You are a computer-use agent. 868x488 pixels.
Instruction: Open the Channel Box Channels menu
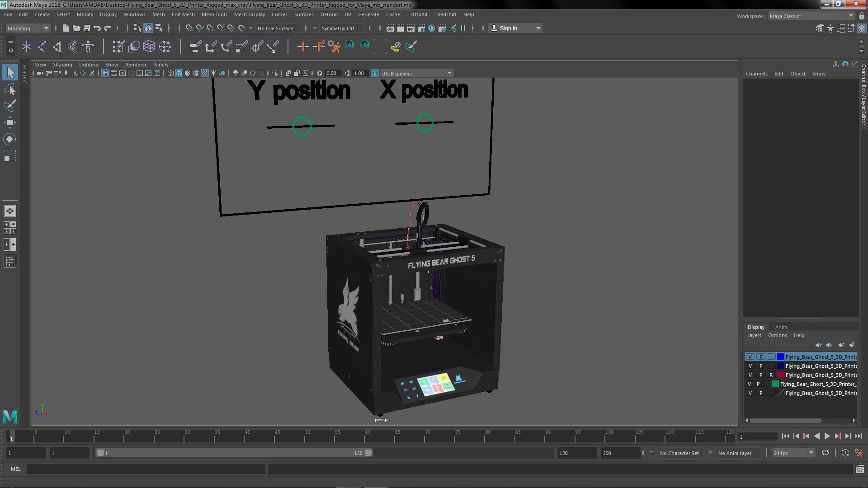(x=756, y=74)
